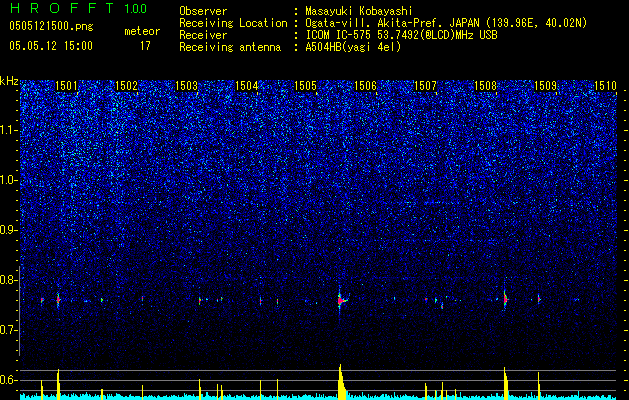Click the Observer label
The image size is (629, 400).
click(203, 11)
